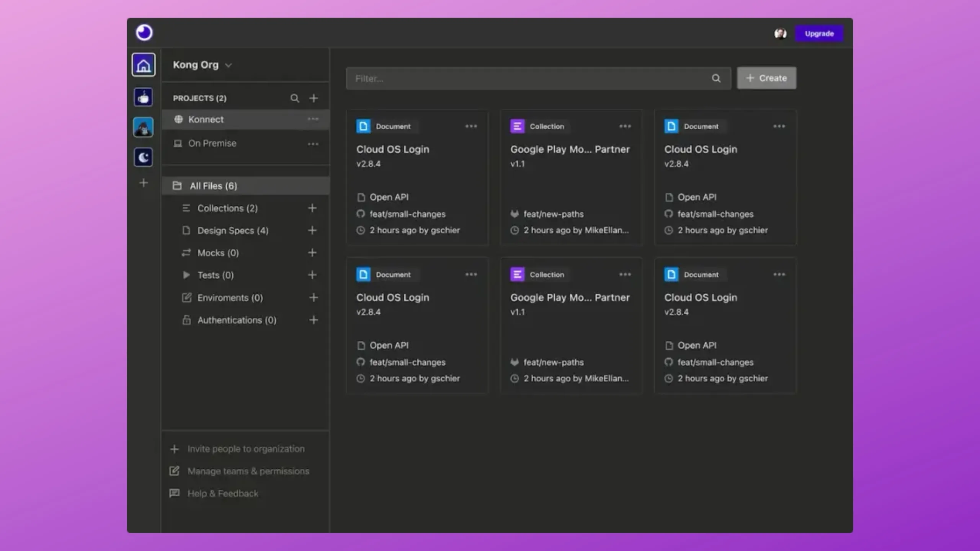980x551 pixels.
Task: Select the On Premise project
Action: tap(245, 143)
